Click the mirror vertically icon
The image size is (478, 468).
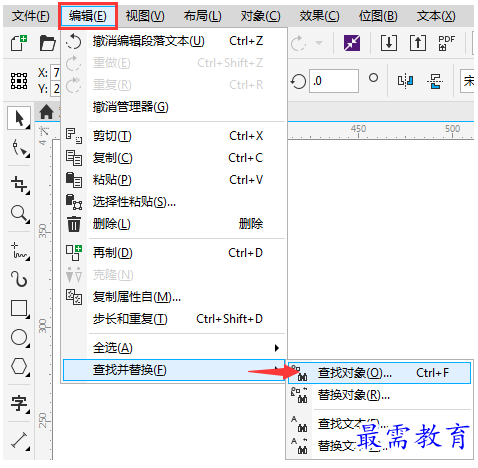pyautogui.click(x=435, y=81)
